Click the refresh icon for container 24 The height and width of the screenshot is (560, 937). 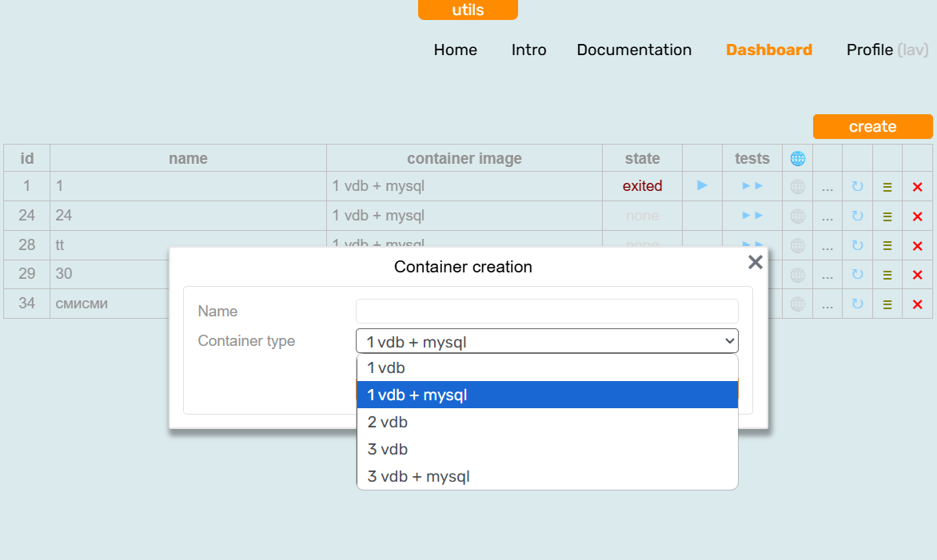point(857,216)
